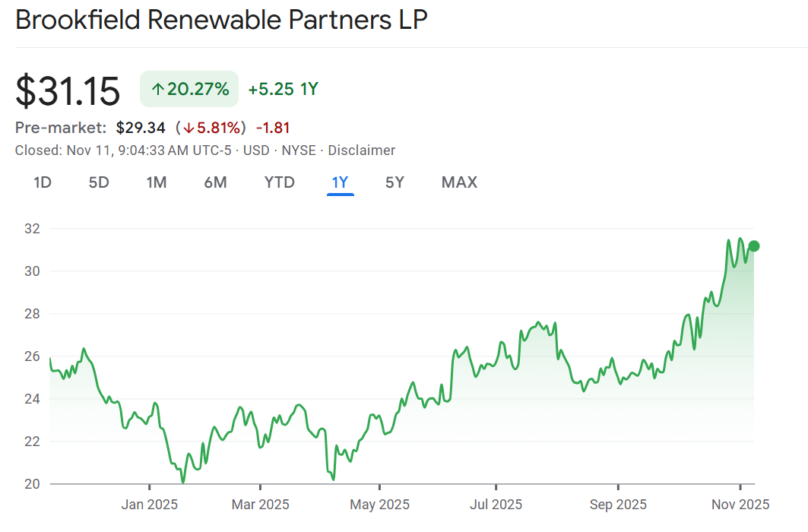Open the 5Y chart view
Viewport: 808px width, 532px height.
click(x=394, y=182)
